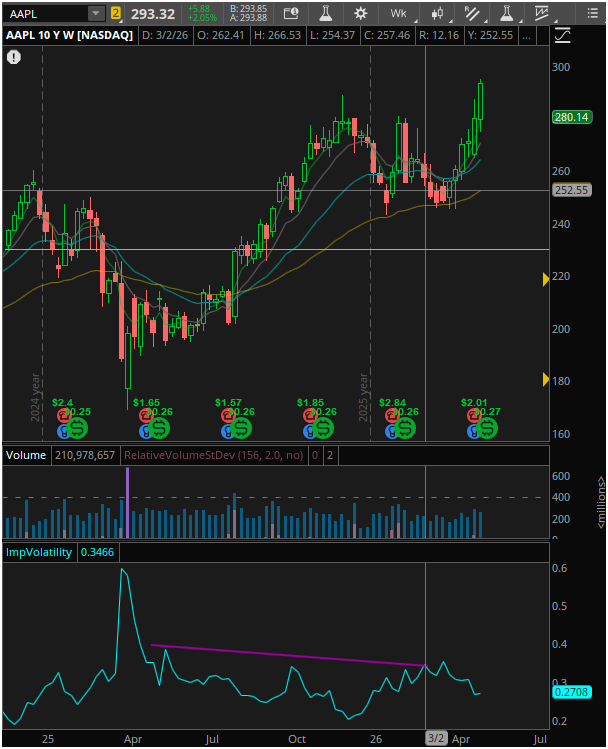This screenshot has width=608, height=749.
Task: Click the blue lightbulb icon under $2.4
Action: click(x=63, y=432)
